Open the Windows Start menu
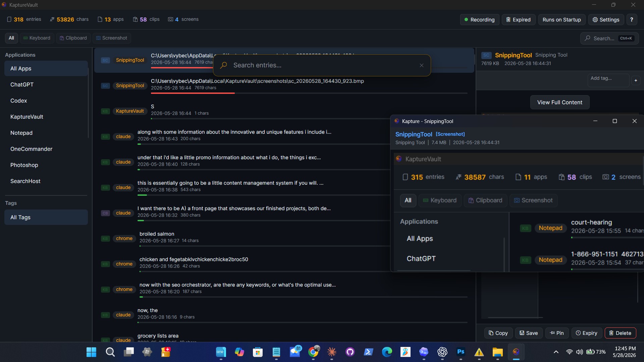Viewport: 644px width, 362px height. [x=91, y=352]
